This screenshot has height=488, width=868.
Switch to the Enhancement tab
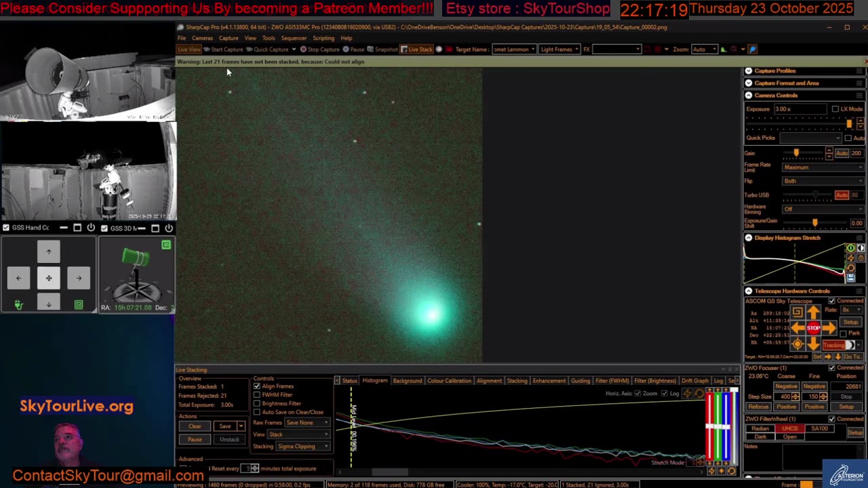(549, 381)
